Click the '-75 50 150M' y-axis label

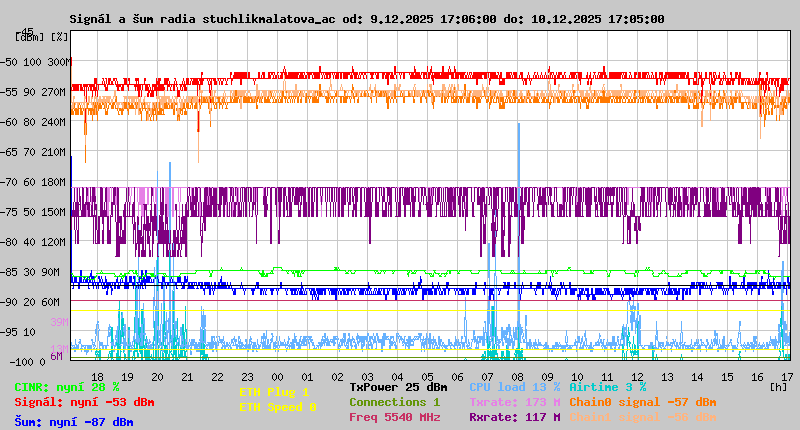tap(35, 212)
